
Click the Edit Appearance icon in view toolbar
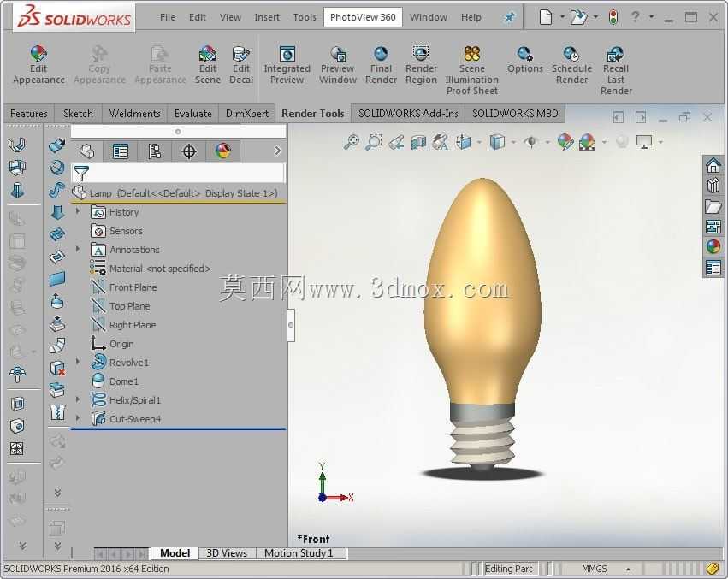point(565,142)
